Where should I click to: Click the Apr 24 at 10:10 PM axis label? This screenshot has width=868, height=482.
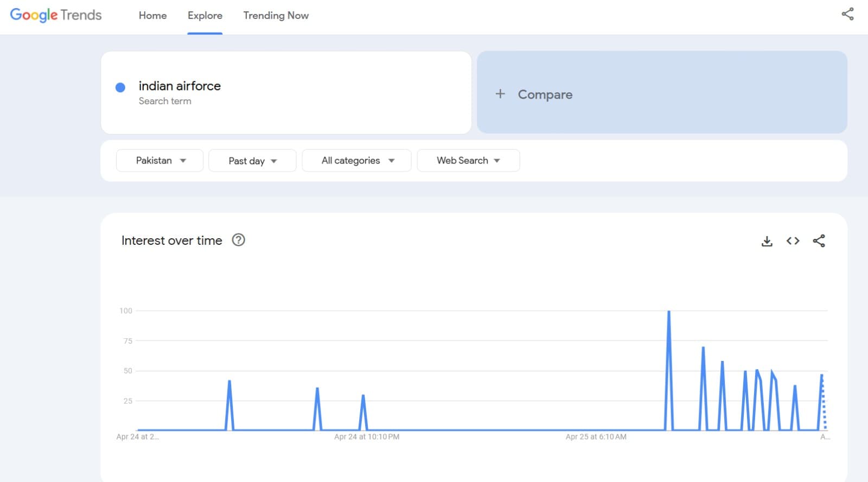(367, 437)
